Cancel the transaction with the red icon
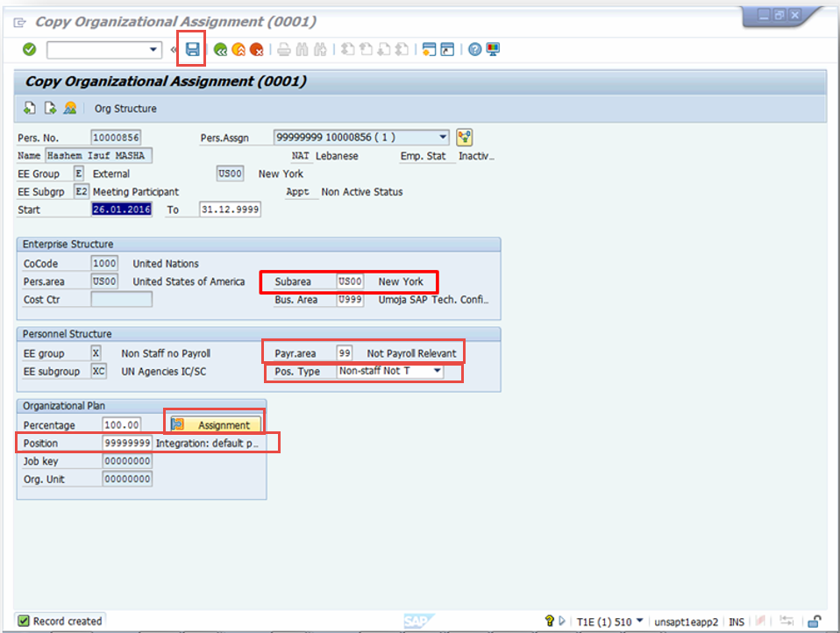 point(257,50)
